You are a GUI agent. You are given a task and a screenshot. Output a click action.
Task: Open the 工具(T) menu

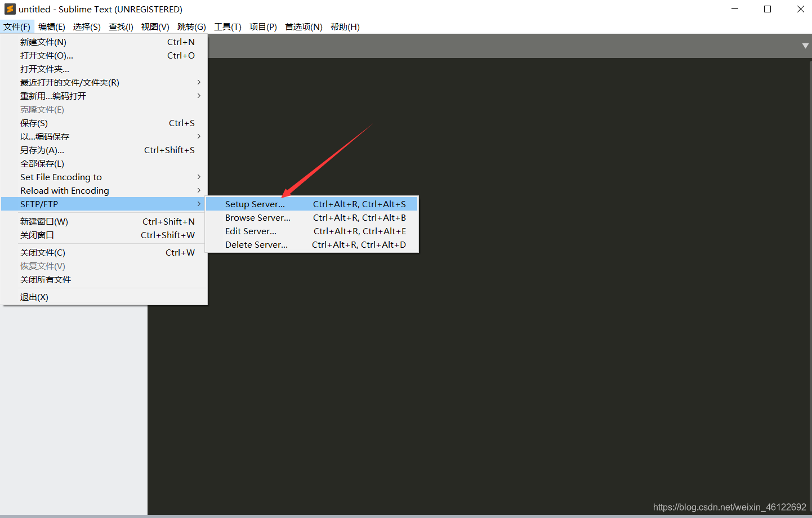227,26
